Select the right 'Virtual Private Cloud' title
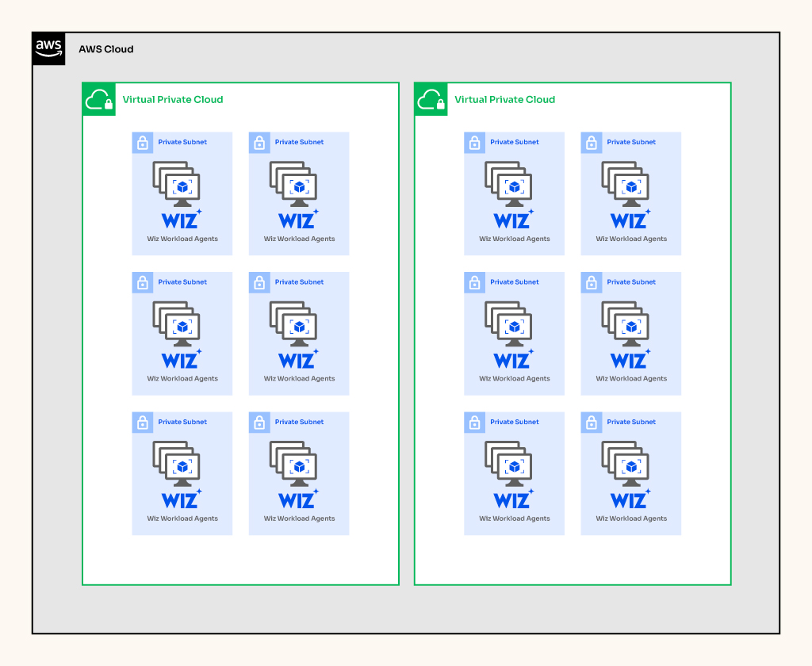This screenshot has height=666, width=812. [505, 99]
